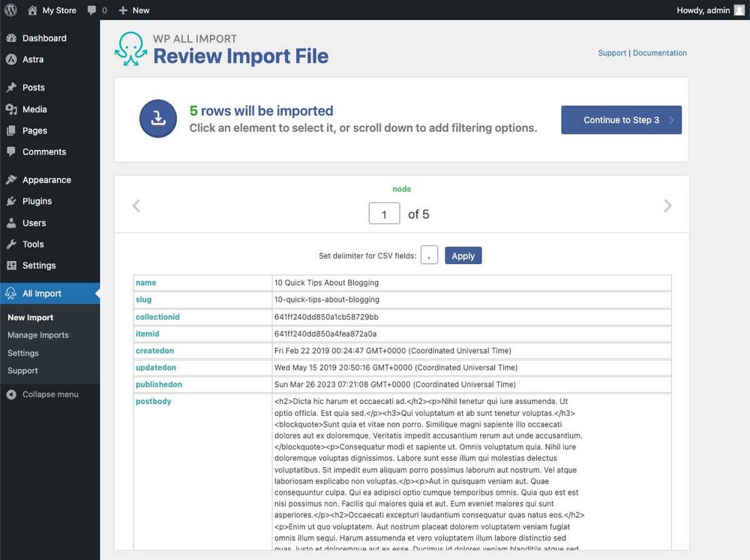750x560 pixels.
Task: Select the createdon field label
Action: [154, 351]
